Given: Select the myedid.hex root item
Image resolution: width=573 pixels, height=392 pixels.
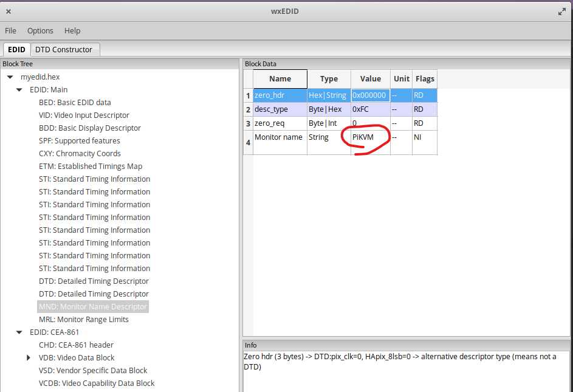Looking at the screenshot, I should point(40,77).
